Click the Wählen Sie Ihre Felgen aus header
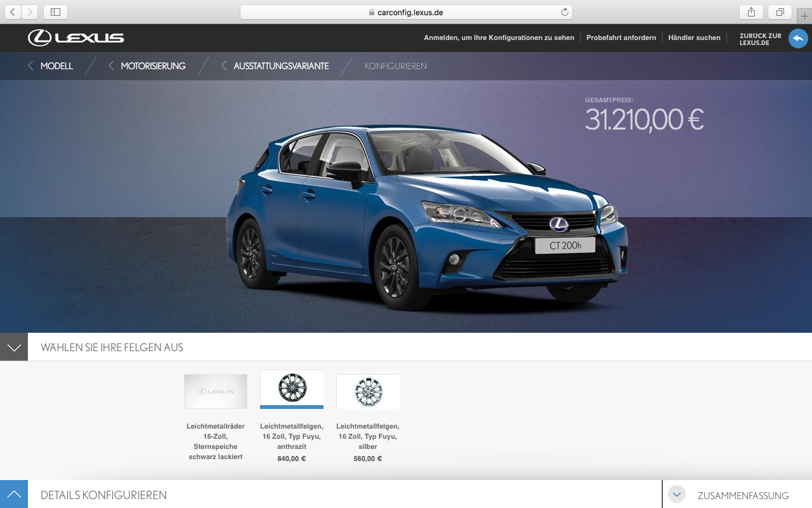Viewport: 812px width, 508px height. [112, 347]
